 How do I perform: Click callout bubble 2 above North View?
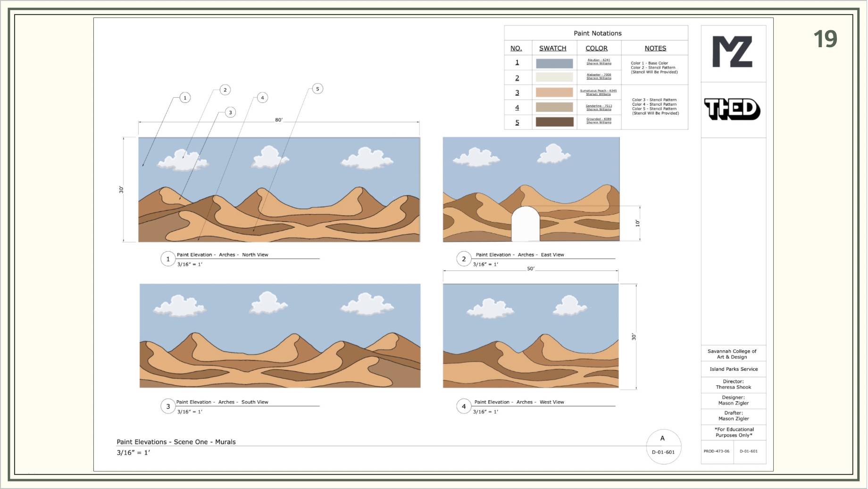click(225, 90)
